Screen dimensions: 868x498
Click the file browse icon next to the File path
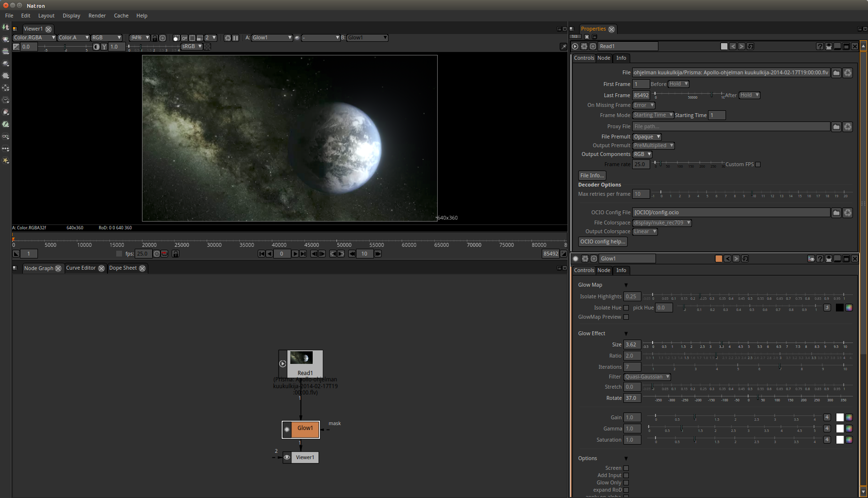pyautogui.click(x=836, y=73)
